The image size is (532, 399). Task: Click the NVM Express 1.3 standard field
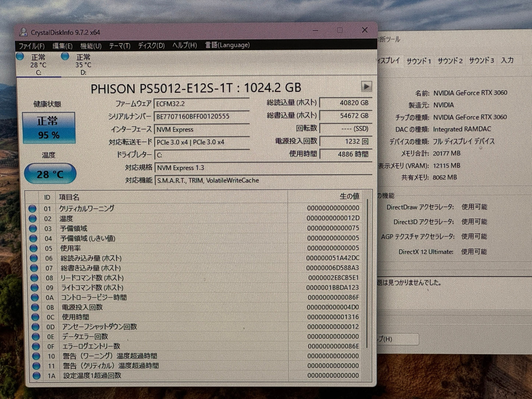(263, 168)
